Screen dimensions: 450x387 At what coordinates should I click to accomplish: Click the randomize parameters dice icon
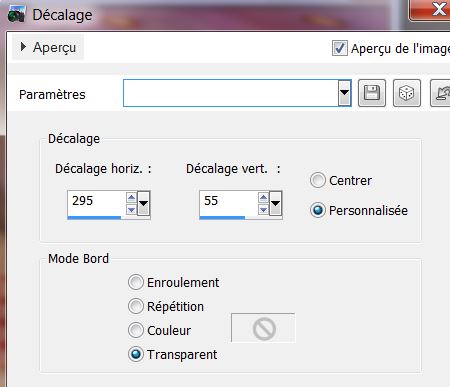pos(407,93)
